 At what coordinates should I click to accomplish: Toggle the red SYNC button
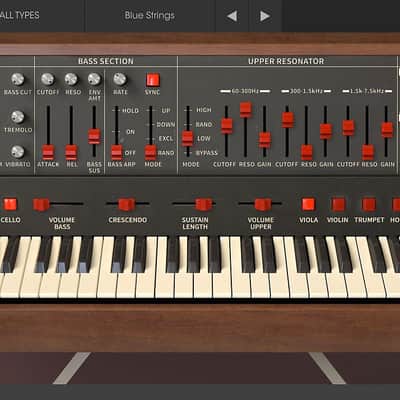point(153,80)
